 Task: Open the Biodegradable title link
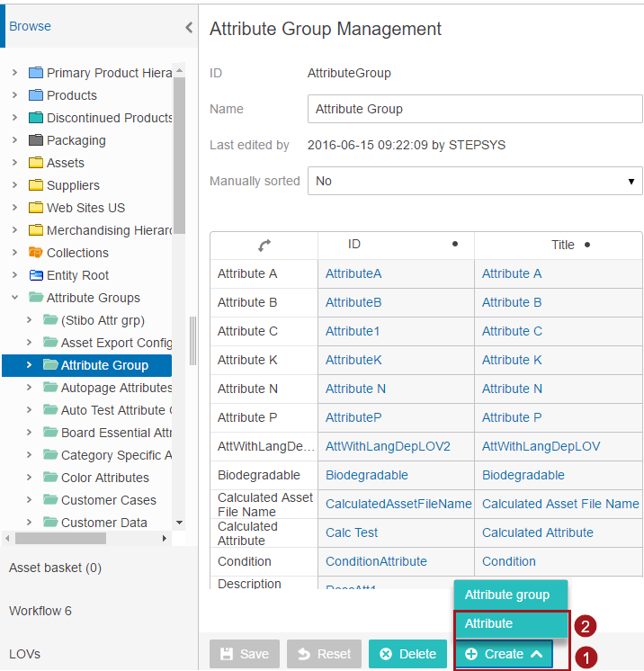[x=523, y=475]
